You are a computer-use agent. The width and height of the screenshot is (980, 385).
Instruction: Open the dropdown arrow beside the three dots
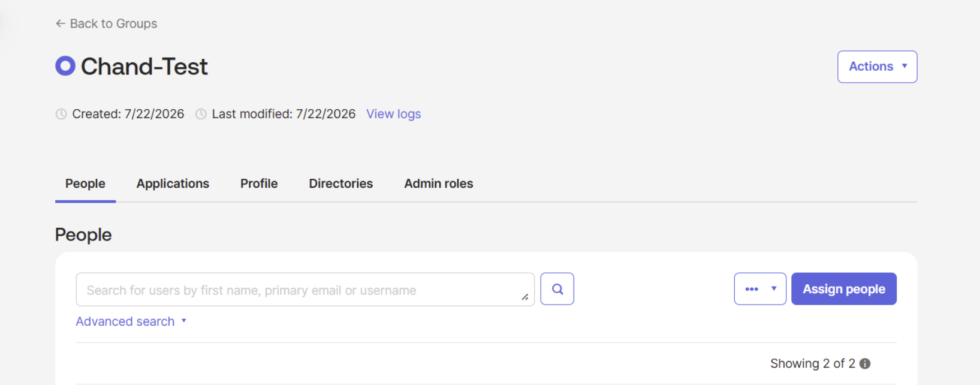(x=774, y=289)
